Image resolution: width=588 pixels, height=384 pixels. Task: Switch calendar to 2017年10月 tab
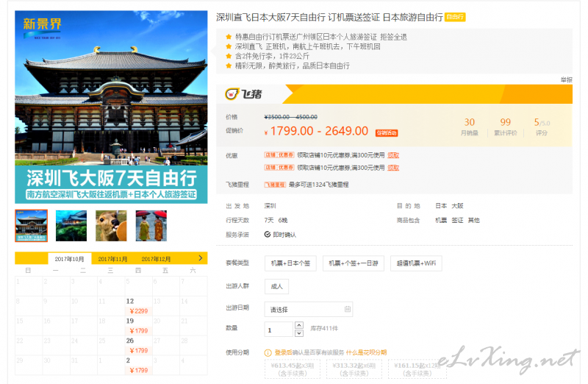(x=69, y=259)
